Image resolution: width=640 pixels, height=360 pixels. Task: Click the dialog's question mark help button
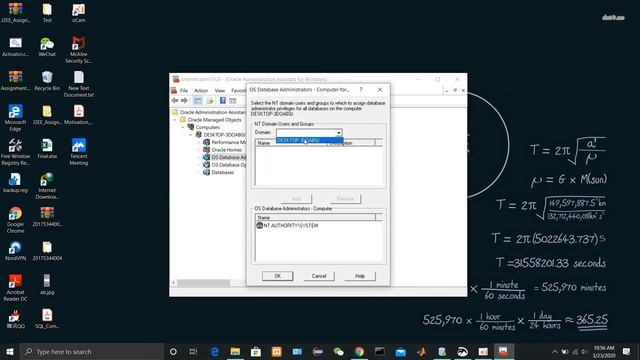[360, 89]
